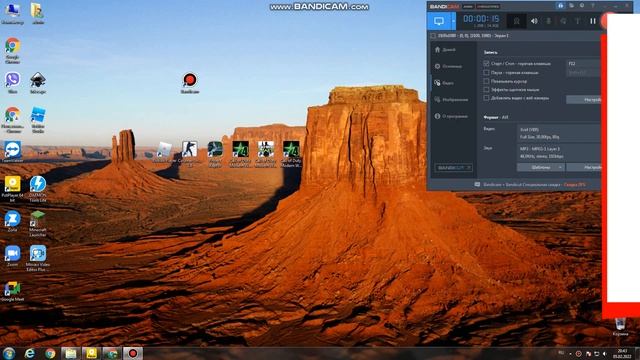Open PotPlayer 64 bit desktop icon

point(13,189)
